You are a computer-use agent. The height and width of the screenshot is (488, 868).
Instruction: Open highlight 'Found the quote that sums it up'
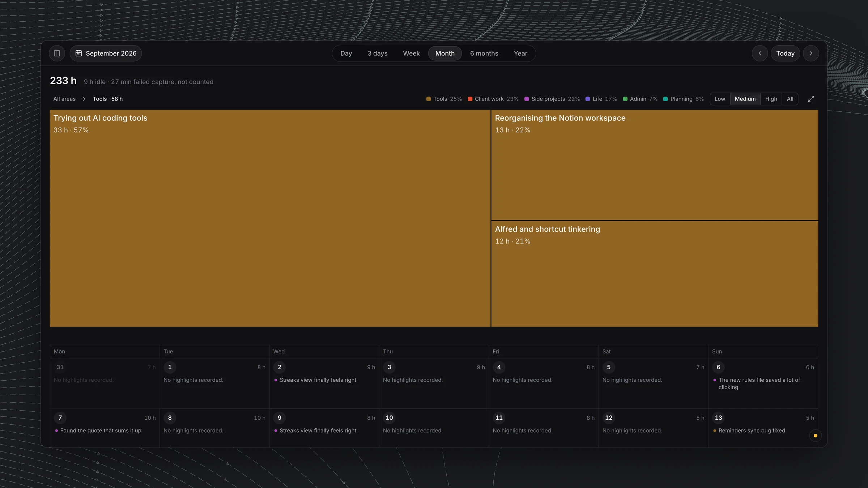(x=101, y=431)
